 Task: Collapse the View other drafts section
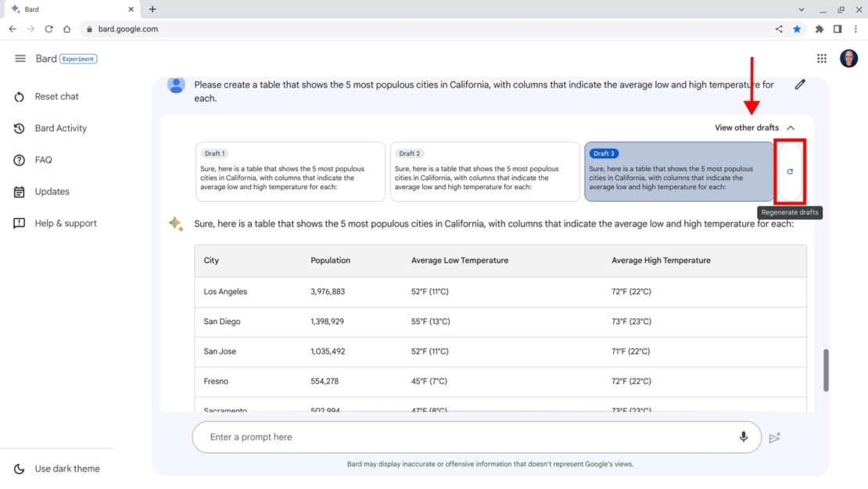[790, 127]
